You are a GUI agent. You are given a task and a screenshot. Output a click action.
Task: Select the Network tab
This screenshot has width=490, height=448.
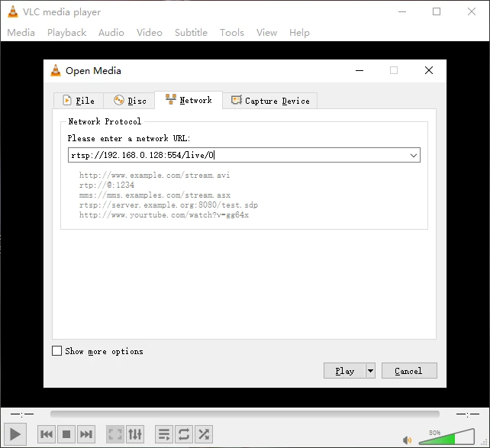pyautogui.click(x=189, y=100)
